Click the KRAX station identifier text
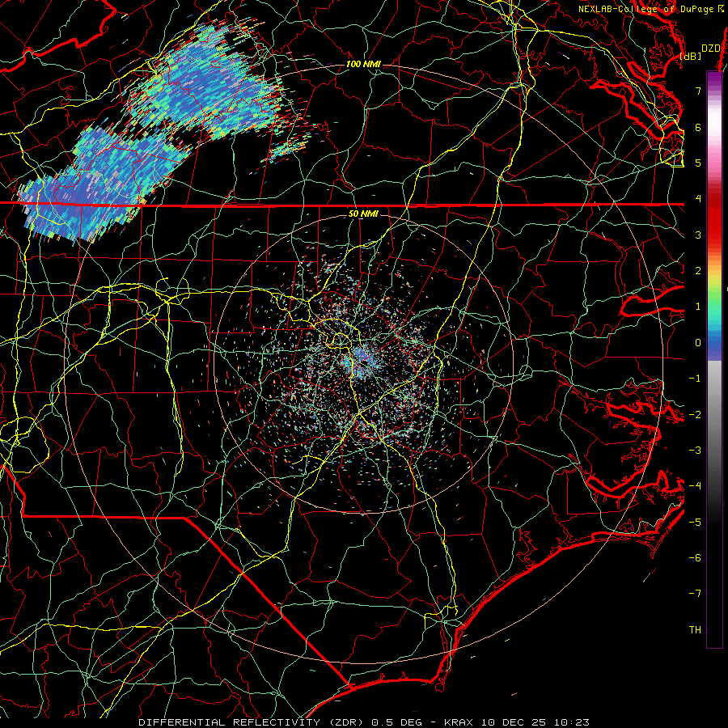This screenshot has height=728, width=728. 459,722
